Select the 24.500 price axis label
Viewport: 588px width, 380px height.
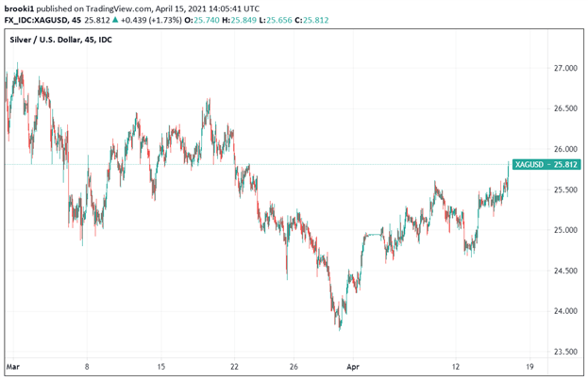point(565,271)
